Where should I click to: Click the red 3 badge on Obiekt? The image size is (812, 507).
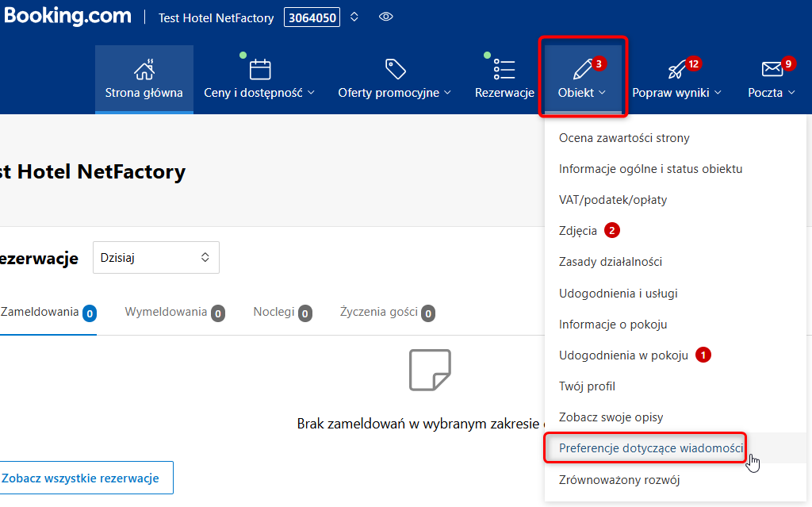(x=599, y=63)
